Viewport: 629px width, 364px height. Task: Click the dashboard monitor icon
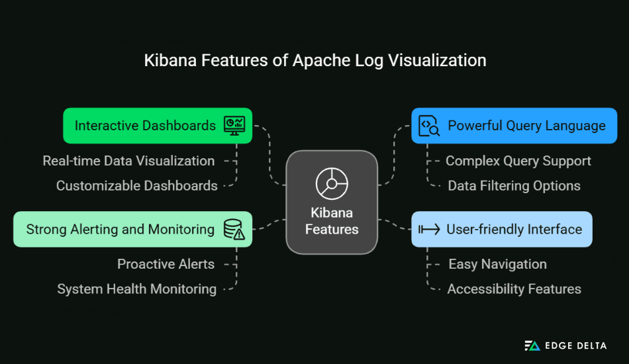(234, 125)
